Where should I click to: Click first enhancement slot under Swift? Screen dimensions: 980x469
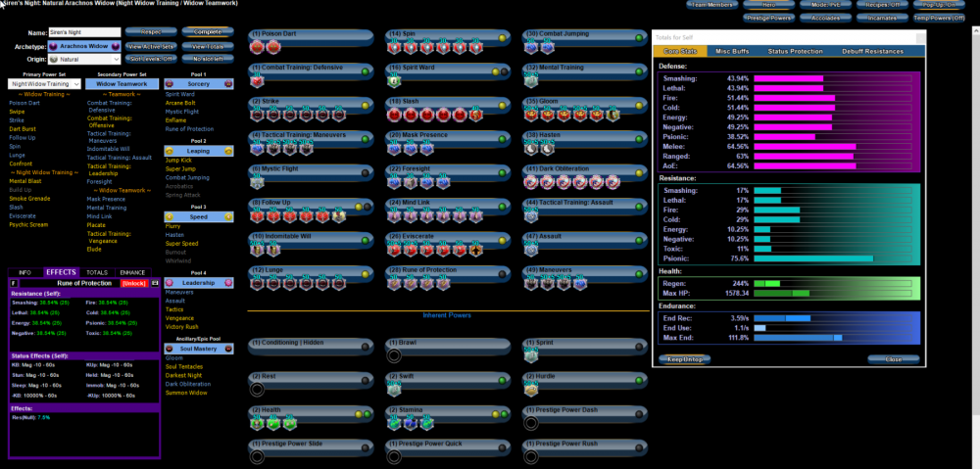[x=395, y=389]
